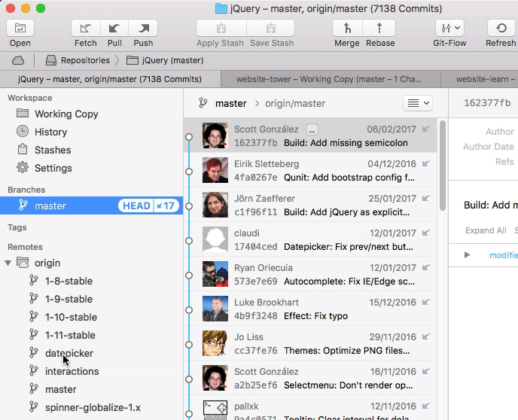Select Working Copy in the Workspace sidebar

[66, 114]
